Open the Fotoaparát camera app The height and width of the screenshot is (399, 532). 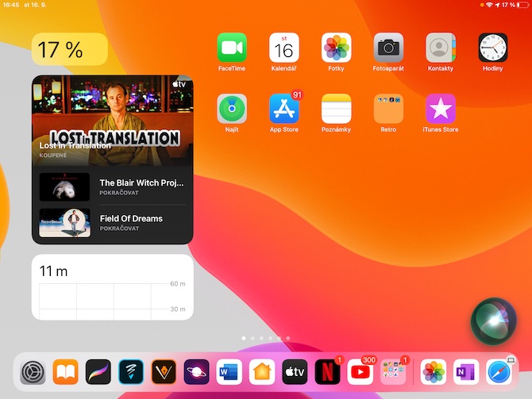click(388, 48)
